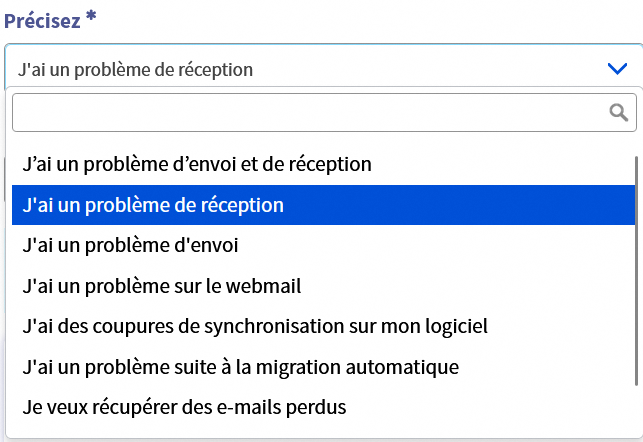This screenshot has width=643, height=442.
Task: Select "J'ai un problème d'envoi" option
Action: pos(130,245)
